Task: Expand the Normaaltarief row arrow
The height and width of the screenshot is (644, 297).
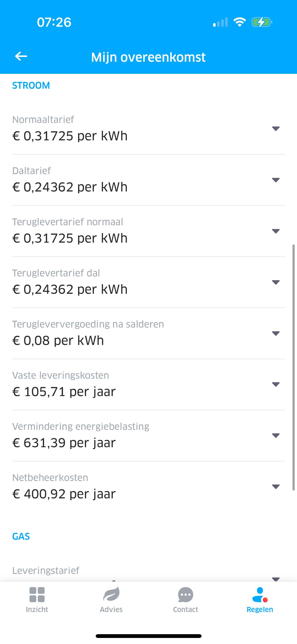Action: click(276, 129)
